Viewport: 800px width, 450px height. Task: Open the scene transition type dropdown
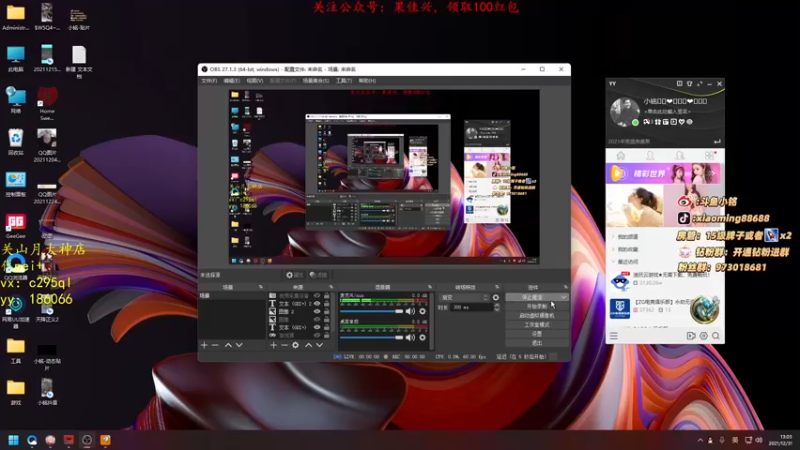[464, 297]
